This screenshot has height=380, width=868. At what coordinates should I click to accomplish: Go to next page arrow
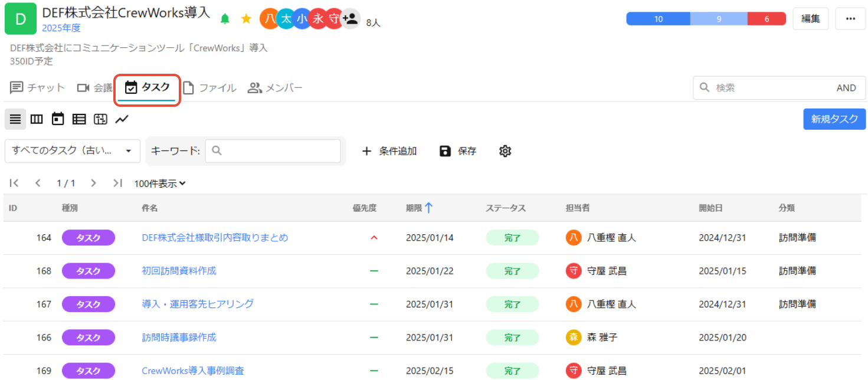[93, 183]
